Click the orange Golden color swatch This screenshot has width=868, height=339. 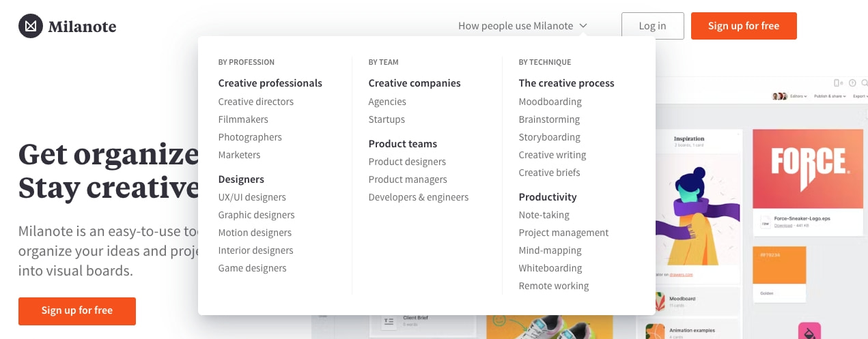[x=779, y=267]
